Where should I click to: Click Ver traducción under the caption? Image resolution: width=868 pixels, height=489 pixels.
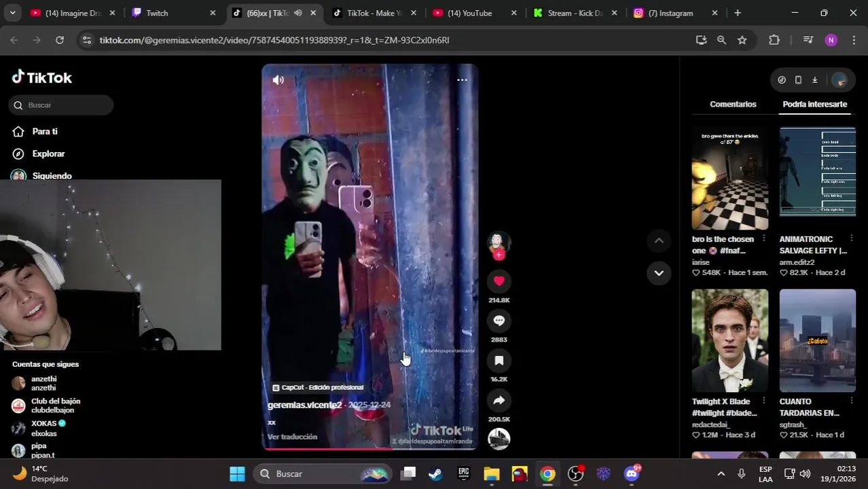coord(292,437)
